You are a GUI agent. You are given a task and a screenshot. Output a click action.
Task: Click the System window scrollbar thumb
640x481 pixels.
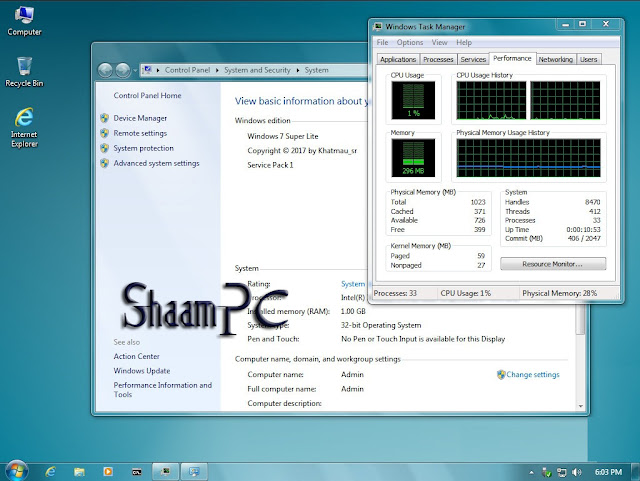[580, 319]
